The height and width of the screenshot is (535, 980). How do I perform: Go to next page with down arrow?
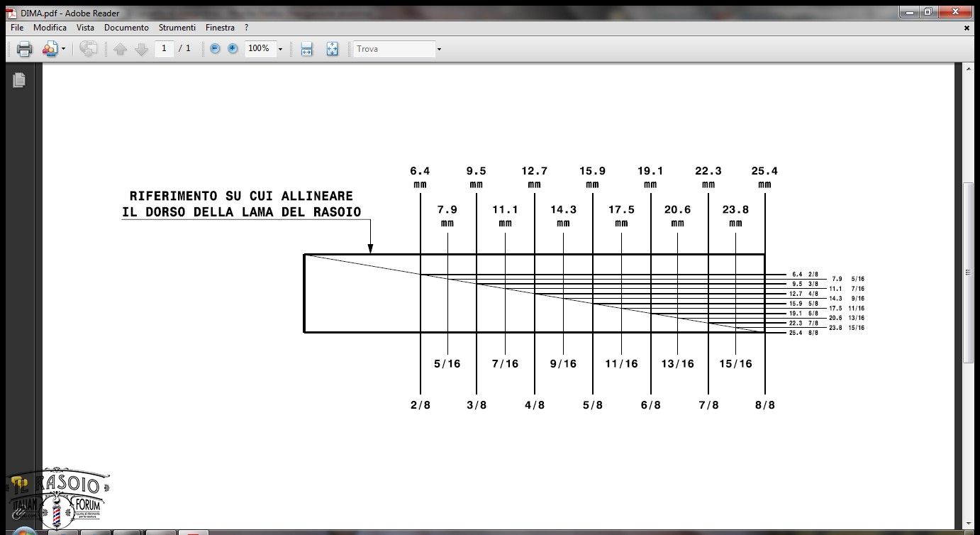click(x=141, y=49)
